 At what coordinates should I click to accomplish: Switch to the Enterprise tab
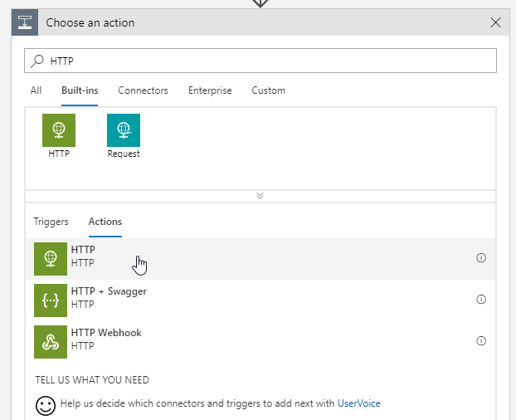click(x=210, y=90)
